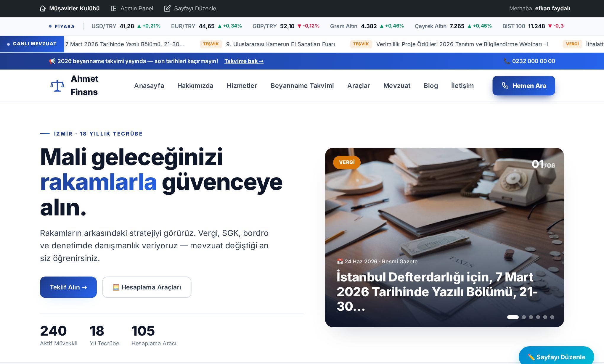Click the calendar icon beside 24 Haz 2026
The width and height of the screenshot is (604, 364).
coord(340,262)
